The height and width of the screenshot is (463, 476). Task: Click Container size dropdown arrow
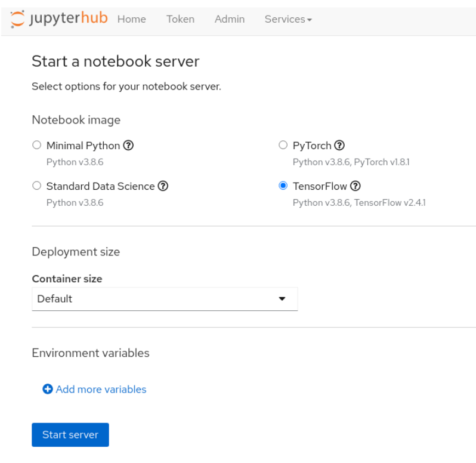coord(282,299)
